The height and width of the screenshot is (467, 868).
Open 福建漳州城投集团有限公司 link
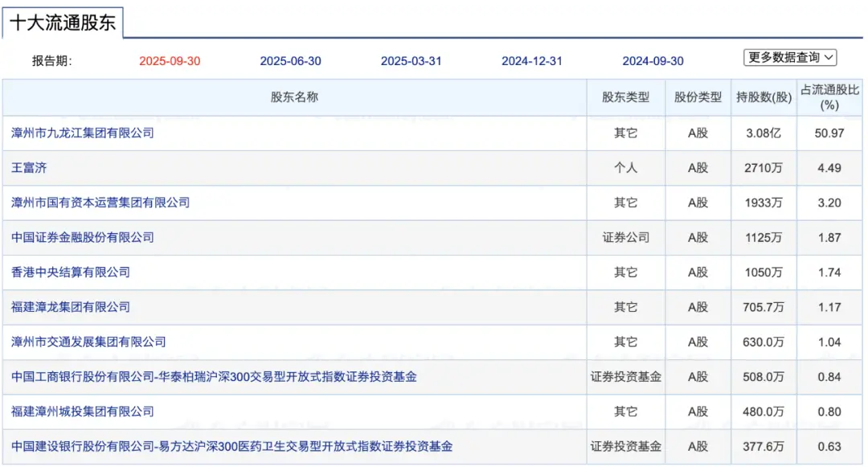pyautogui.click(x=83, y=412)
